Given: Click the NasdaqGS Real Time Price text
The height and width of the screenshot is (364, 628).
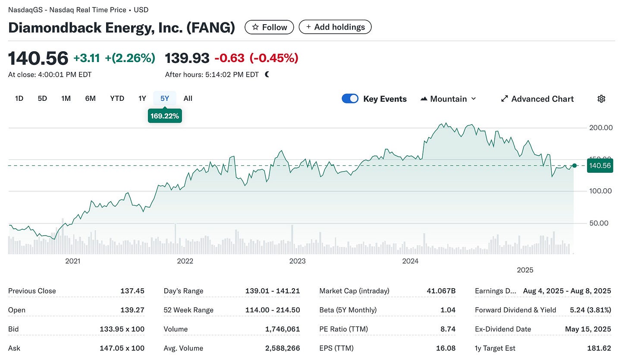Looking at the screenshot, I should [78, 9].
